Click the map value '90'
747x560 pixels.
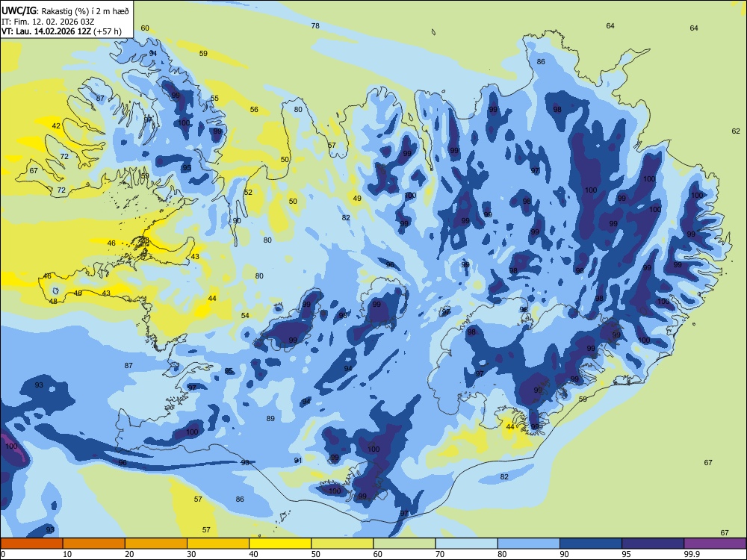[x=237, y=221]
